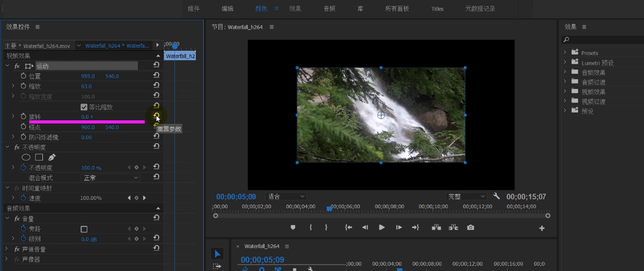
Task: Create a 4-point polygon mask
Action: pos(39,157)
